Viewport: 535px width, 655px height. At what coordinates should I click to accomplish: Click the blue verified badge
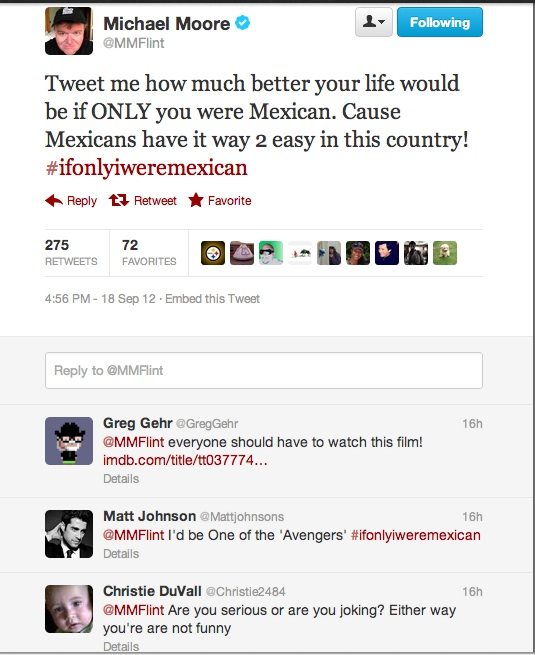[x=243, y=23]
